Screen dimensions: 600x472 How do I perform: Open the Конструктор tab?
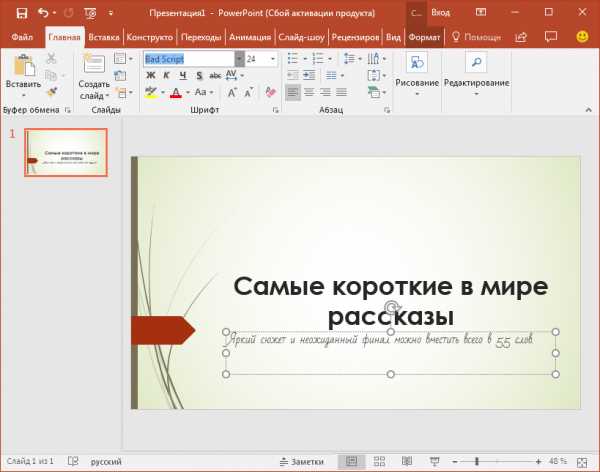coord(150,37)
